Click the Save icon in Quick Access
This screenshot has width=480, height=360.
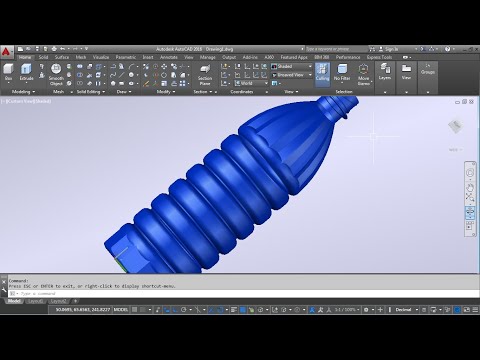coord(37,49)
